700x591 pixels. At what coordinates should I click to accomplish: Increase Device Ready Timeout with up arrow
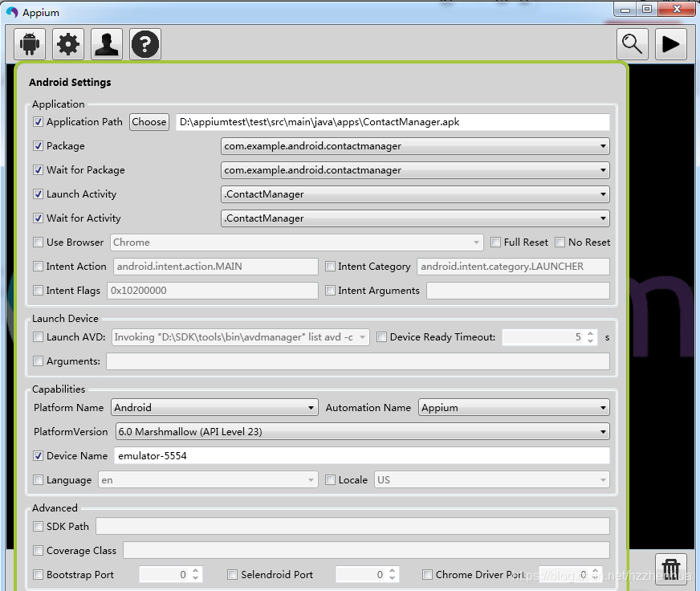click(x=591, y=333)
